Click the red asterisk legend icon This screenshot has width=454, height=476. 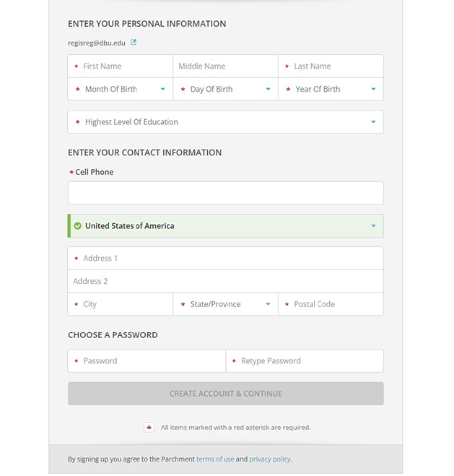point(149,428)
